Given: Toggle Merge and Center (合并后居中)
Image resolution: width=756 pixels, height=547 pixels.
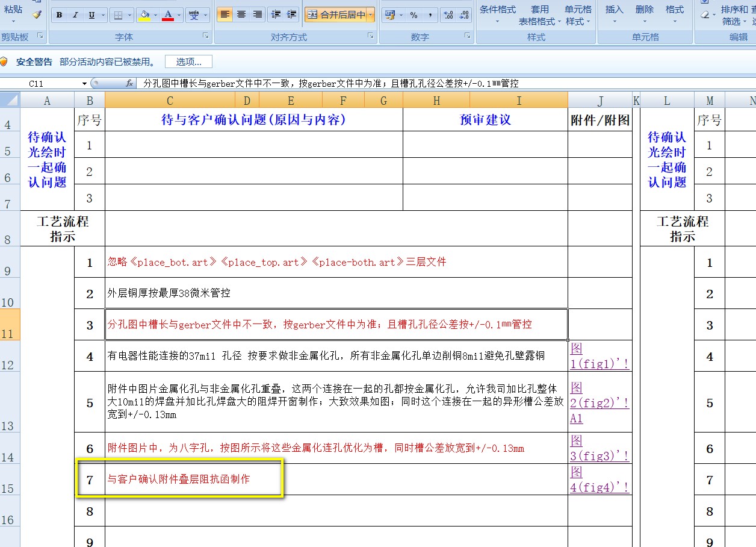Looking at the screenshot, I should [336, 14].
